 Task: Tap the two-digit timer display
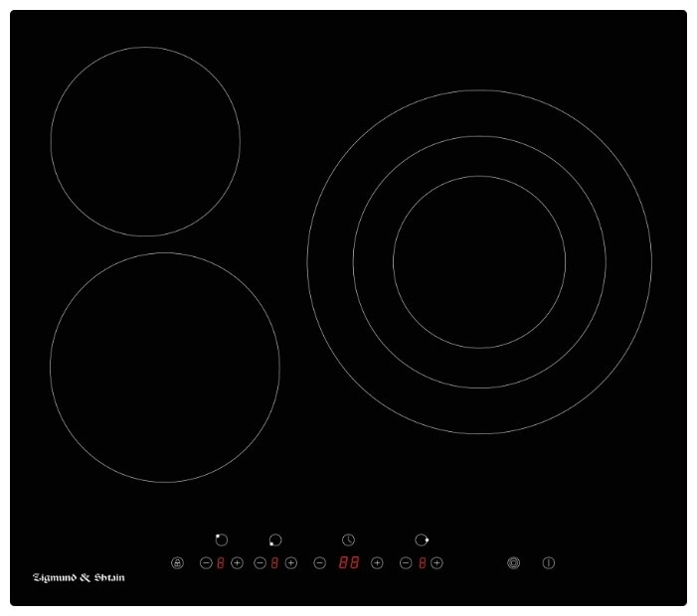348,563
